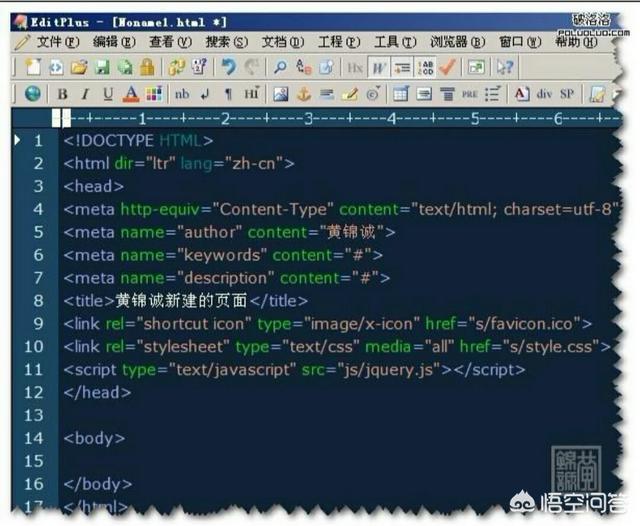Click the orange check mark spelling icon
The height and width of the screenshot is (526, 640).
pos(447,67)
